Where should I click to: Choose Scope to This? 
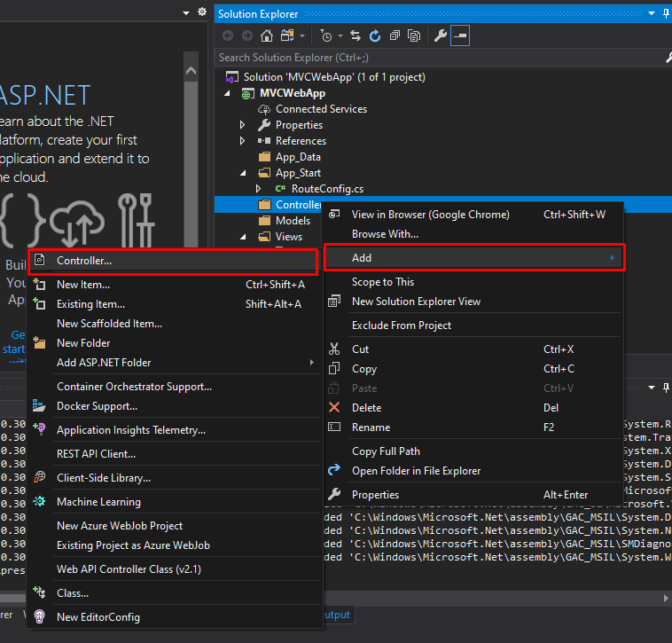pyautogui.click(x=473, y=282)
